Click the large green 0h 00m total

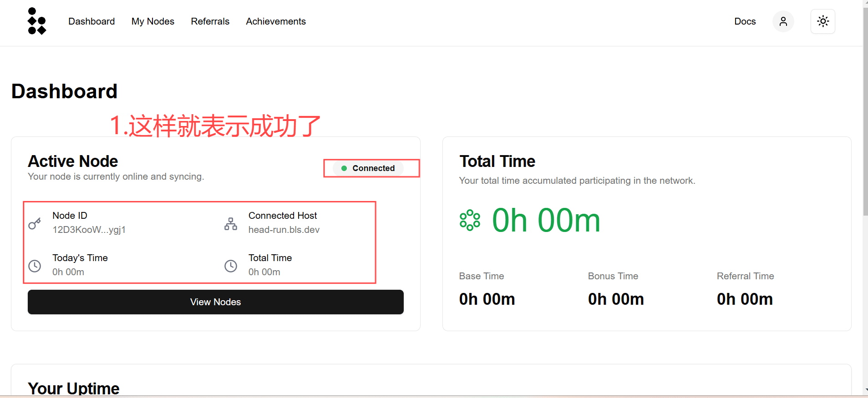tap(546, 220)
